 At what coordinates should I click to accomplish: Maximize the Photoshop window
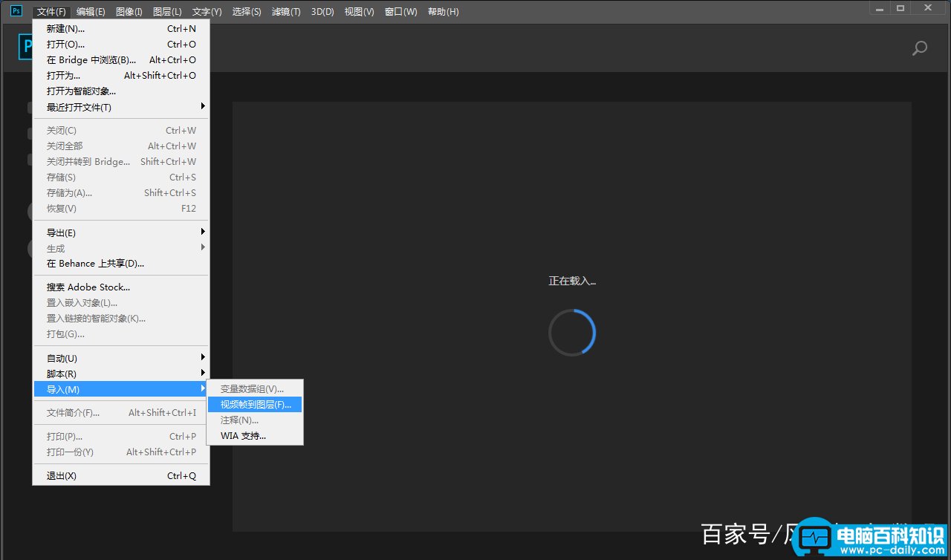pyautogui.click(x=900, y=7)
